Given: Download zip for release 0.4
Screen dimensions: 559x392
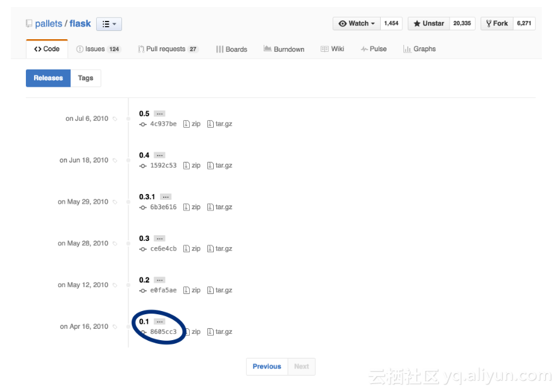Looking at the screenshot, I should click(x=192, y=166).
